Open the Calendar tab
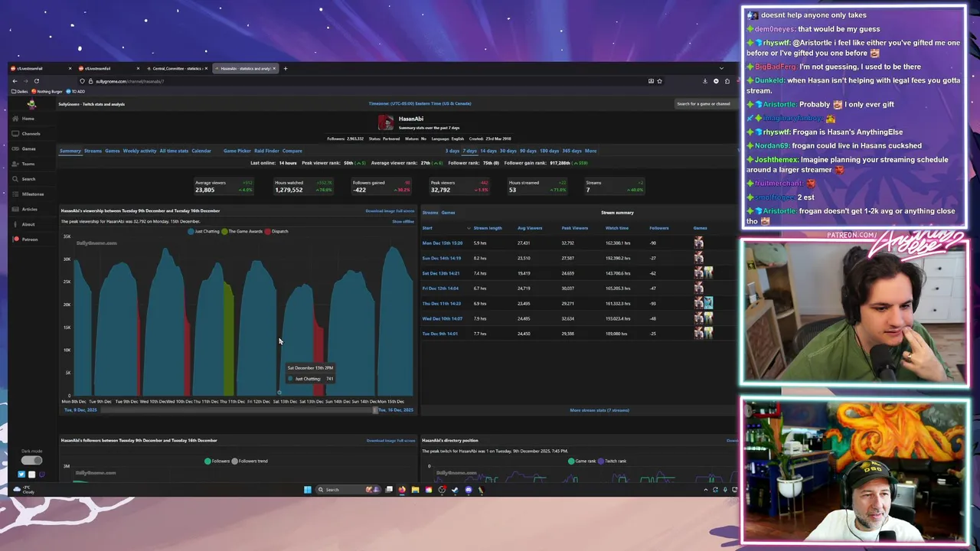This screenshot has height=551, width=980. click(201, 151)
